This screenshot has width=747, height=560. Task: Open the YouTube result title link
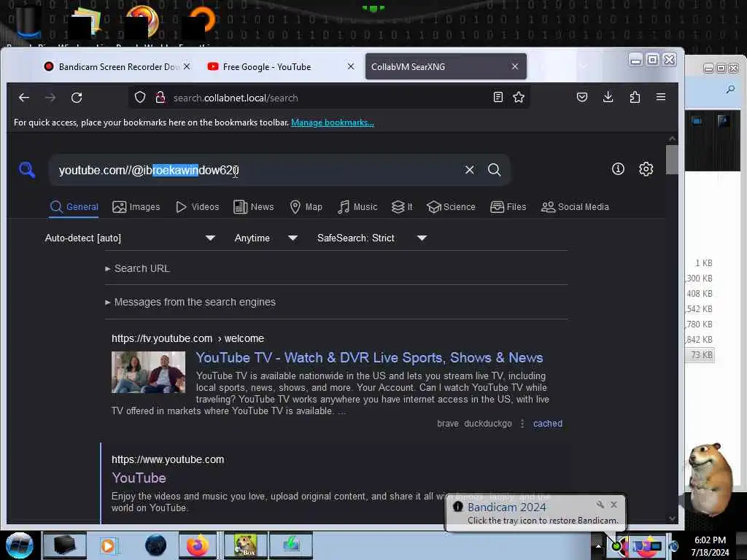pos(139,478)
